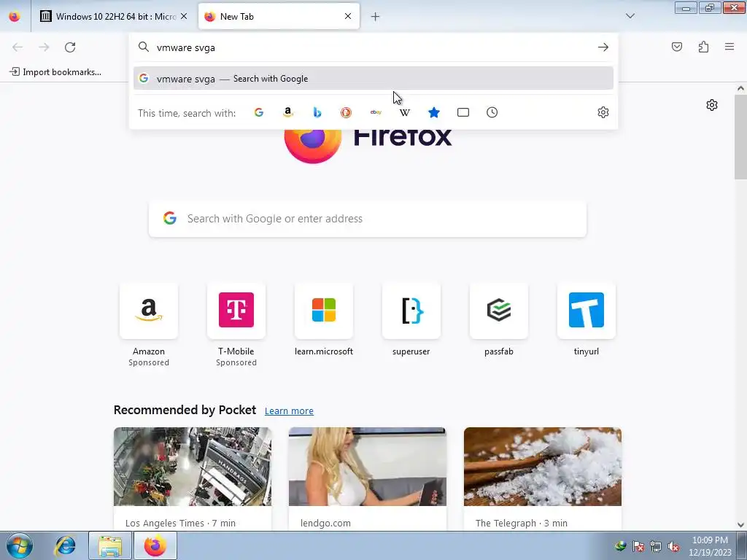Open the Extensions puzzle icon

pyautogui.click(x=704, y=47)
